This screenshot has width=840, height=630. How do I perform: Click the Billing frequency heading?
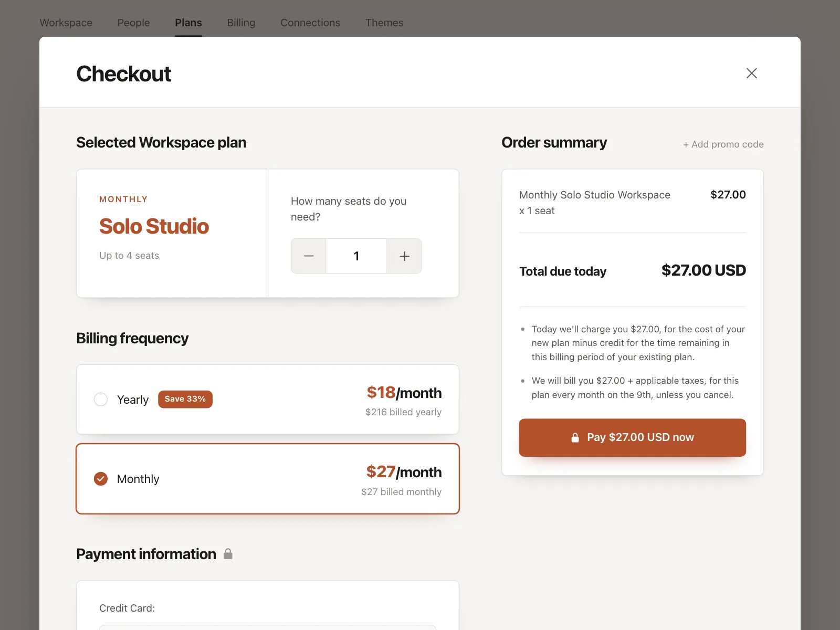coord(132,338)
